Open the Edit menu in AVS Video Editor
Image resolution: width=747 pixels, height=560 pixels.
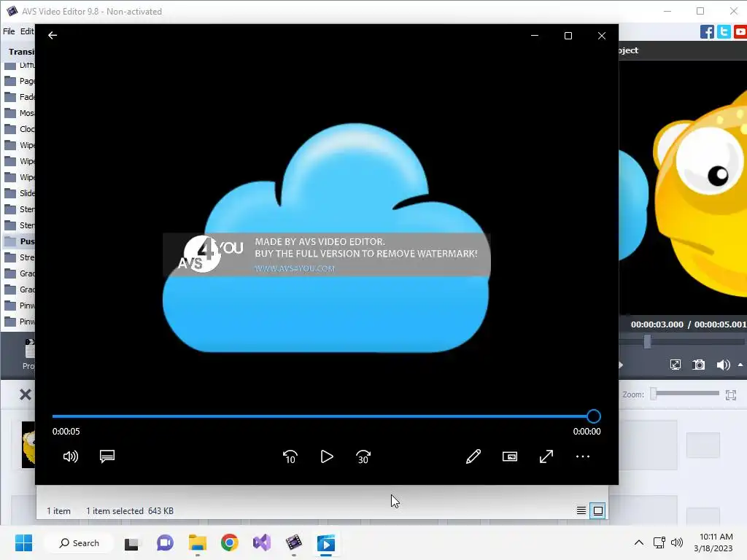tap(27, 31)
